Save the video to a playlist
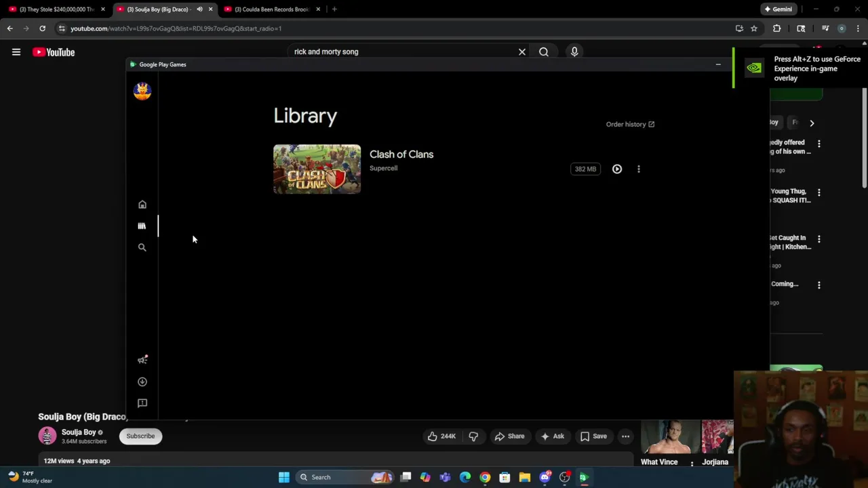Screen dimensions: 868x488 pyautogui.click(x=593, y=436)
